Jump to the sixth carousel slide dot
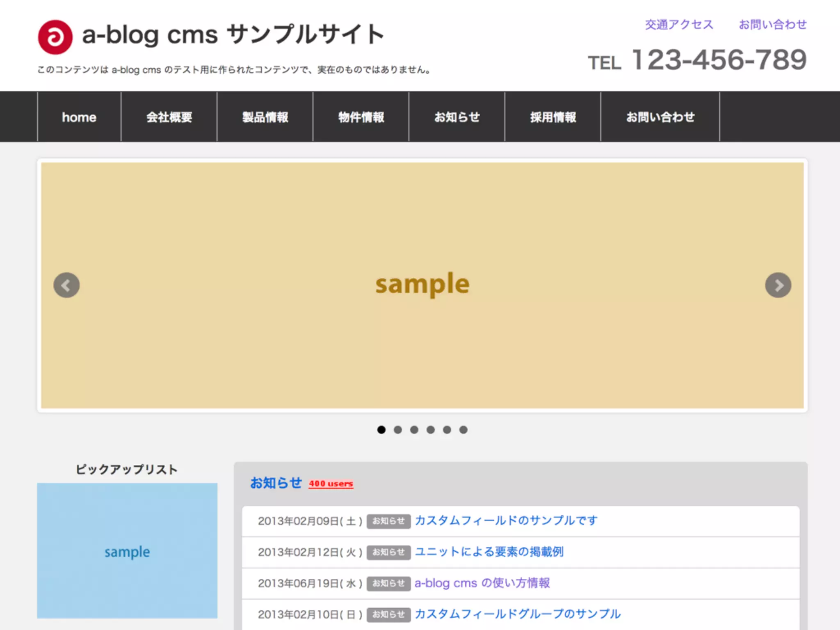Image resolution: width=840 pixels, height=630 pixels. (x=463, y=429)
